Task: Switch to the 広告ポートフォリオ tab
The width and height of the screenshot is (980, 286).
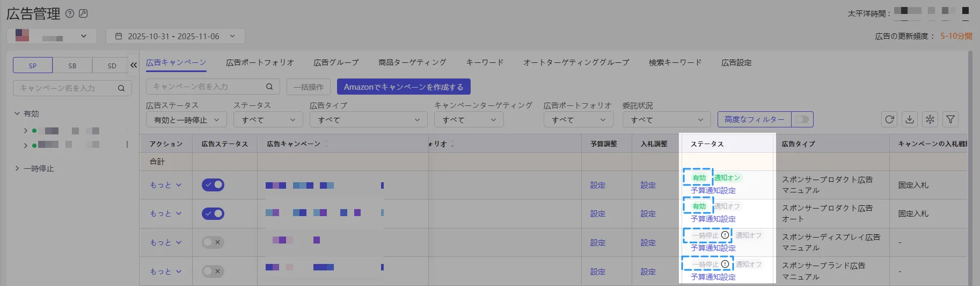Action: (x=260, y=62)
